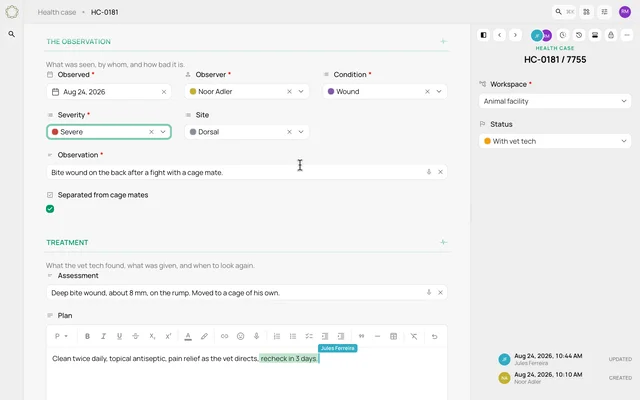Image resolution: width=640 pixels, height=400 pixels.
Task: Start dictation in the Plan toolbar
Action: point(256,336)
